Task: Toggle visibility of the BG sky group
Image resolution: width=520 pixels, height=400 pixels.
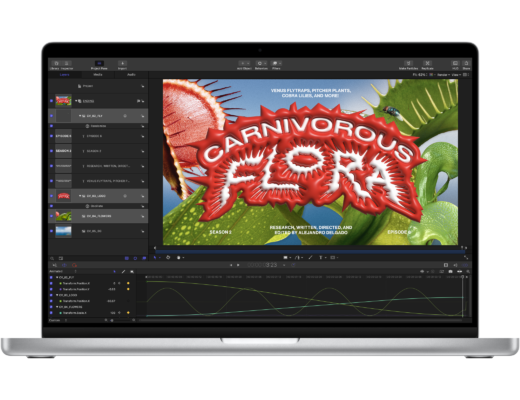Action: click(x=51, y=231)
